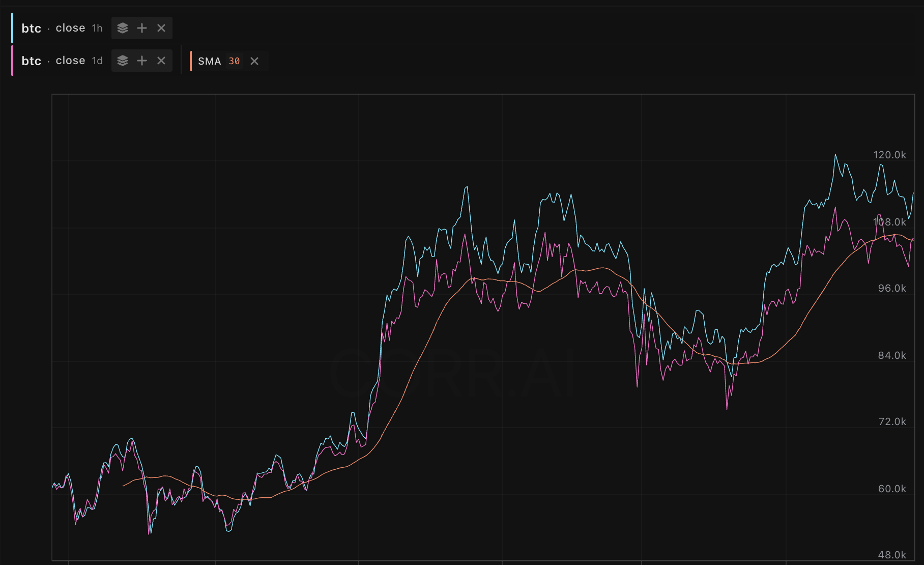The image size is (924, 565).
Task: Remove the btc close 1h series
Action: [161, 28]
